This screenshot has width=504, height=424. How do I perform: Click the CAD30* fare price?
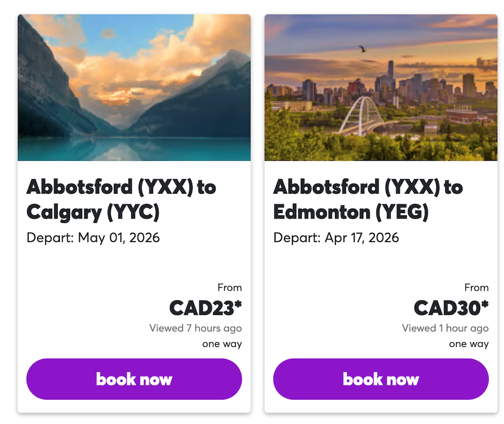451,308
